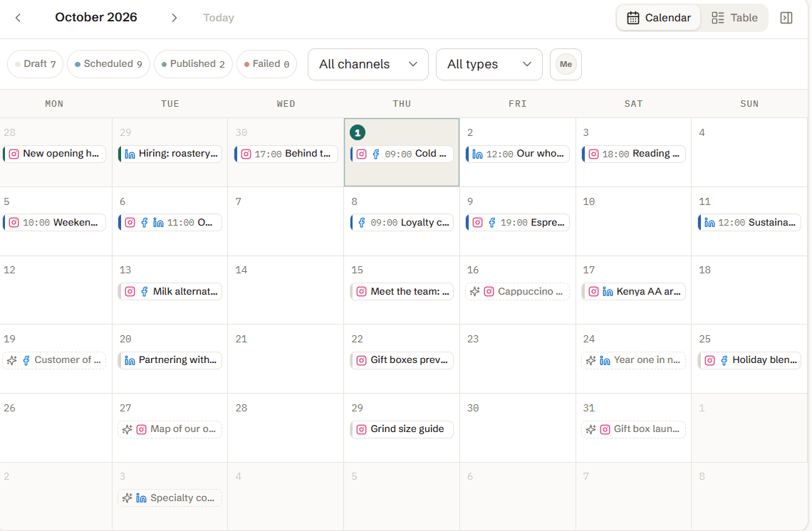Open the Holiday blend post
This screenshot has height=531, width=812.
749,360
